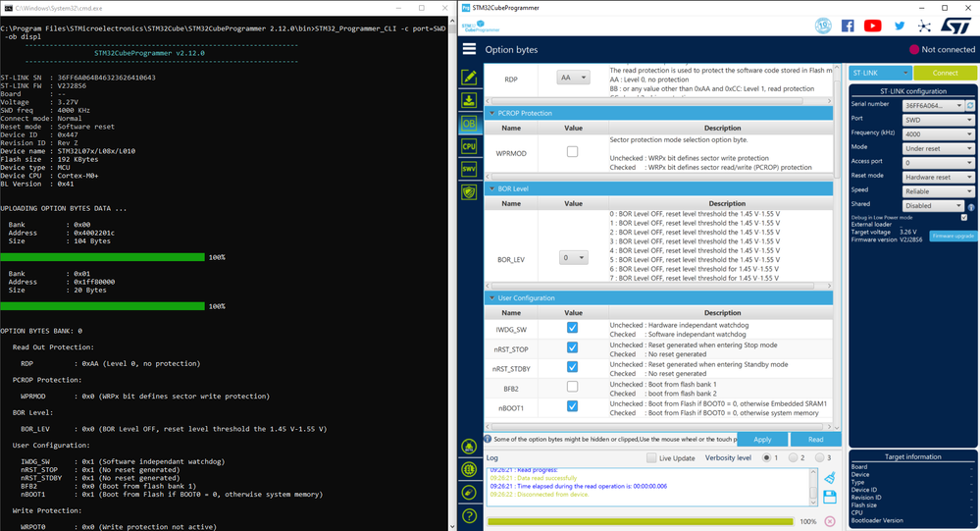
Task: Open the Mode Under reset dropdown
Action: coord(938,149)
